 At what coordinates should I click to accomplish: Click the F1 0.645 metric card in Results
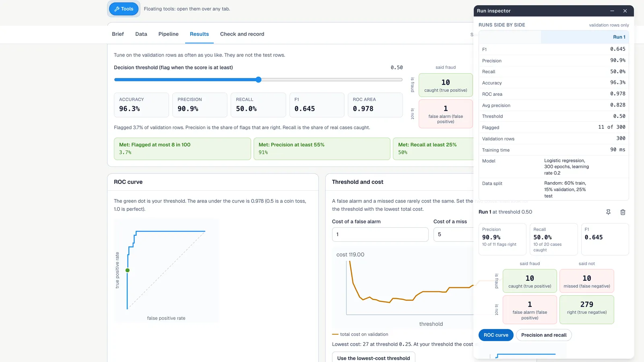tap(317, 105)
